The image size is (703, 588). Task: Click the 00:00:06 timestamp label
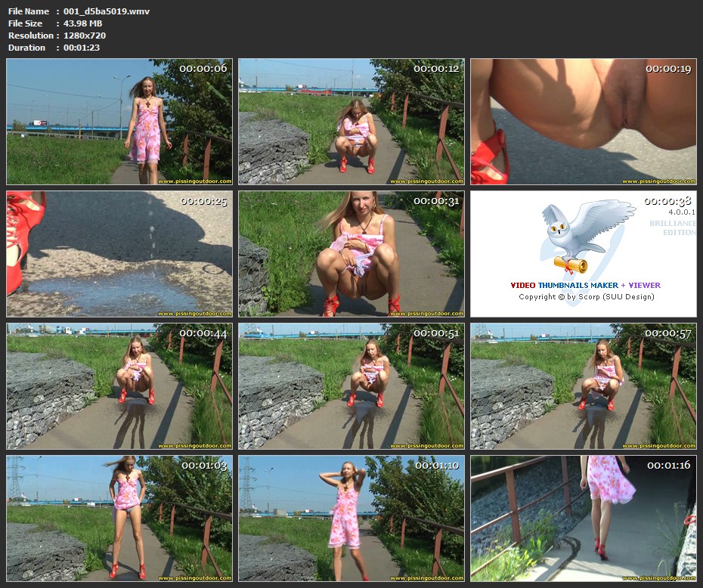coord(204,69)
